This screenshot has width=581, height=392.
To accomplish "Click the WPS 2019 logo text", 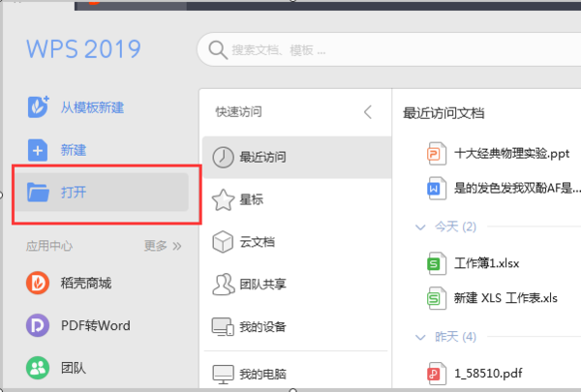I will pyautogui.click(x=83, y=49).
